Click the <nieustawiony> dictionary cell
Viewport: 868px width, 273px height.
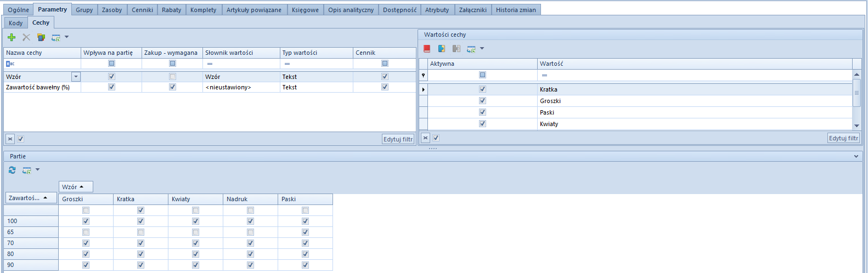pos(241,87)
